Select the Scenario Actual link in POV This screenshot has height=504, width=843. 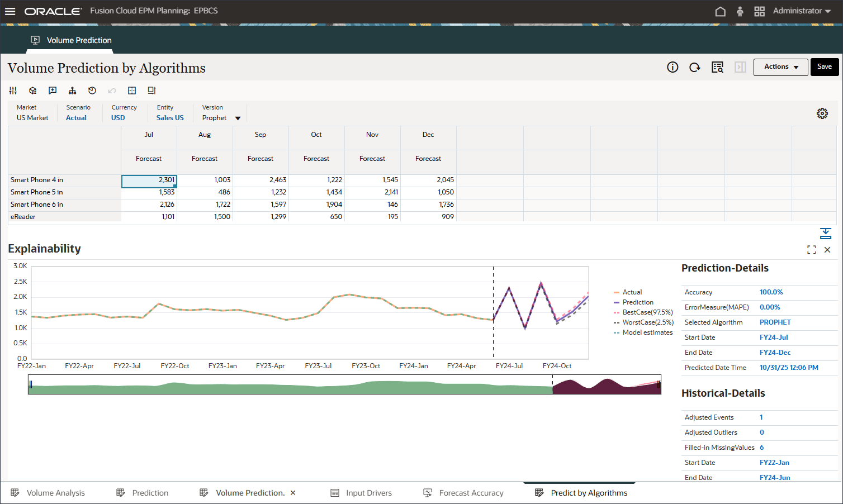pos(76,118)
